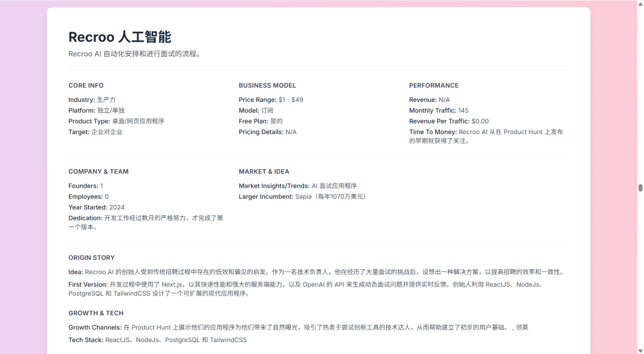Click the 'Industry: 生产力' line
644x354 pixels.
click(92, 100)
